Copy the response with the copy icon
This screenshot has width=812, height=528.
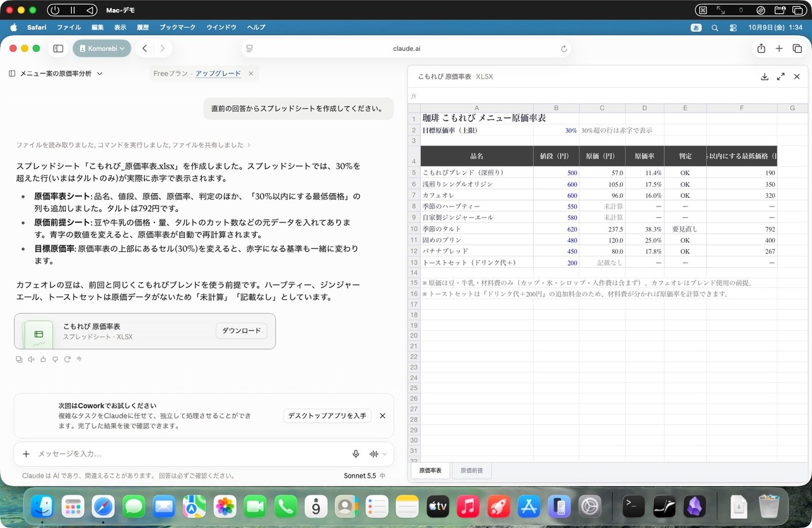point(19,359)
